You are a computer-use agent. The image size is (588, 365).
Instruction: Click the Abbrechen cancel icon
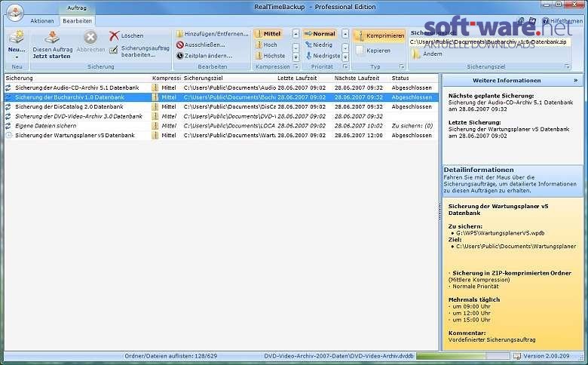click(90, 38)
